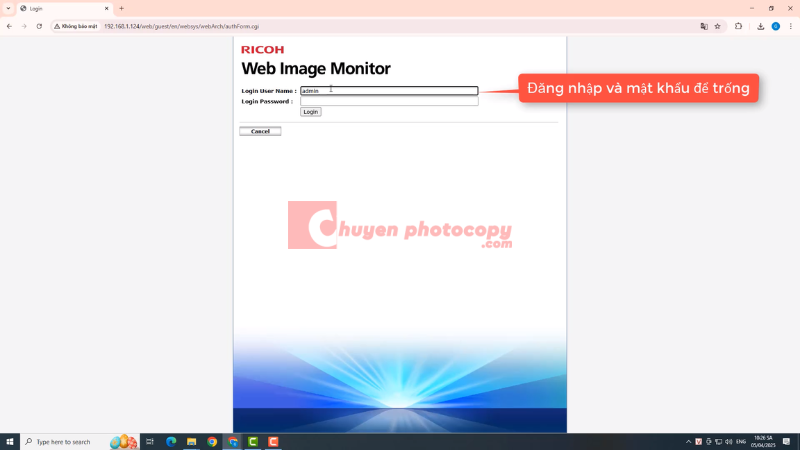Click the Cancel button
The image size is (800, 450).
tap(260, 131)
